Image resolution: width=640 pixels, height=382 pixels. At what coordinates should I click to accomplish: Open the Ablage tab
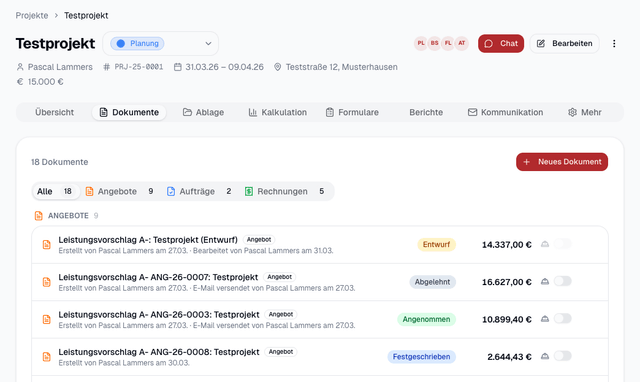[203, 112]
